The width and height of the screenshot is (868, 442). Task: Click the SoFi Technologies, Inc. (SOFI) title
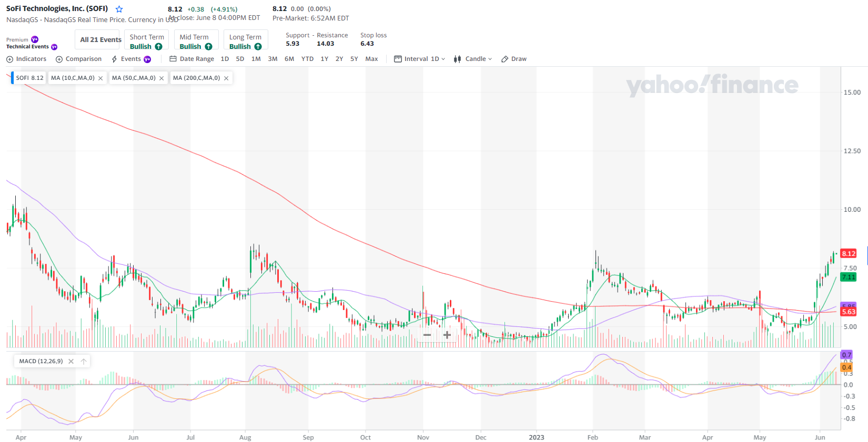tap(57, 8)
